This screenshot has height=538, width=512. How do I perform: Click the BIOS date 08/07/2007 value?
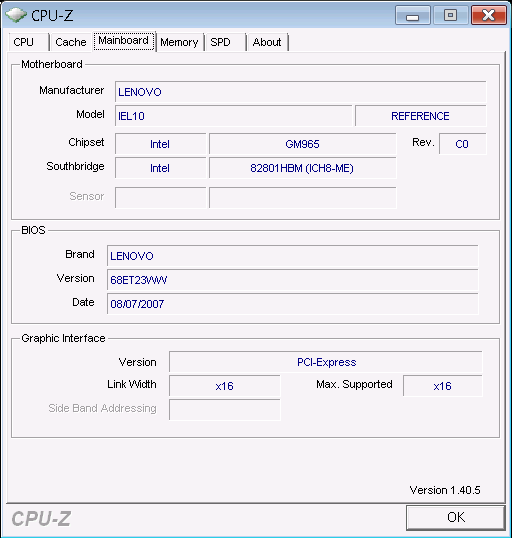[293, 304]
